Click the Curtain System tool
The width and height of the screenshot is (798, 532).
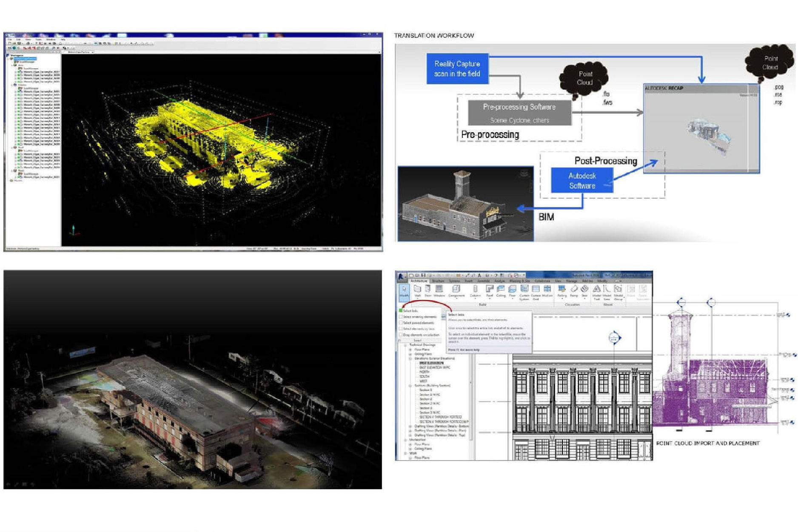point(524,293)
